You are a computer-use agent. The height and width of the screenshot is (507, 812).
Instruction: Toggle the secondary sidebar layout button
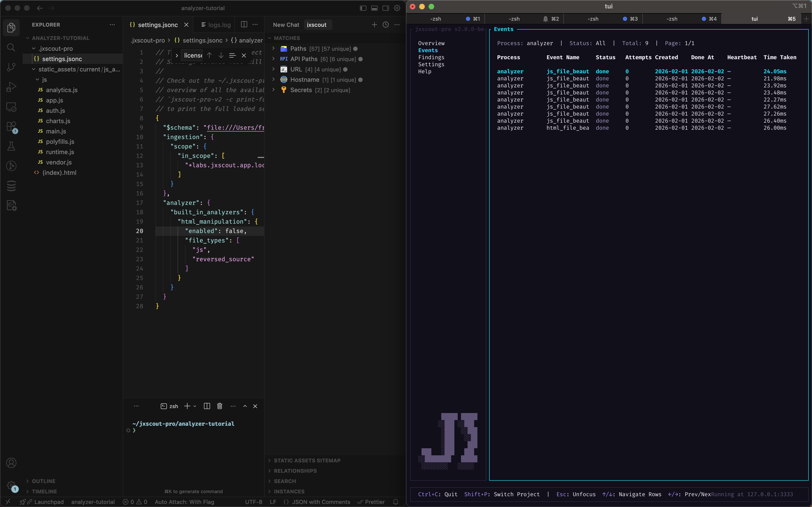[x=386, y=8]
